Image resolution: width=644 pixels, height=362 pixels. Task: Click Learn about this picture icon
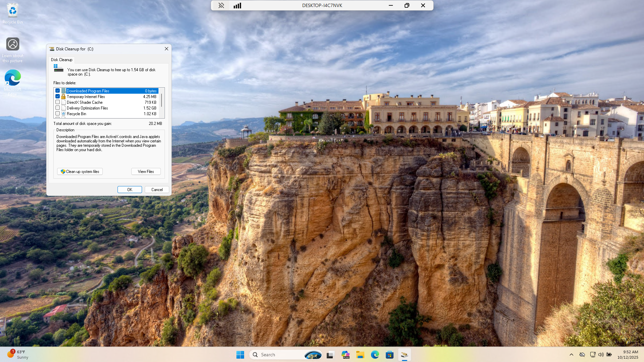tap(12, 48)
